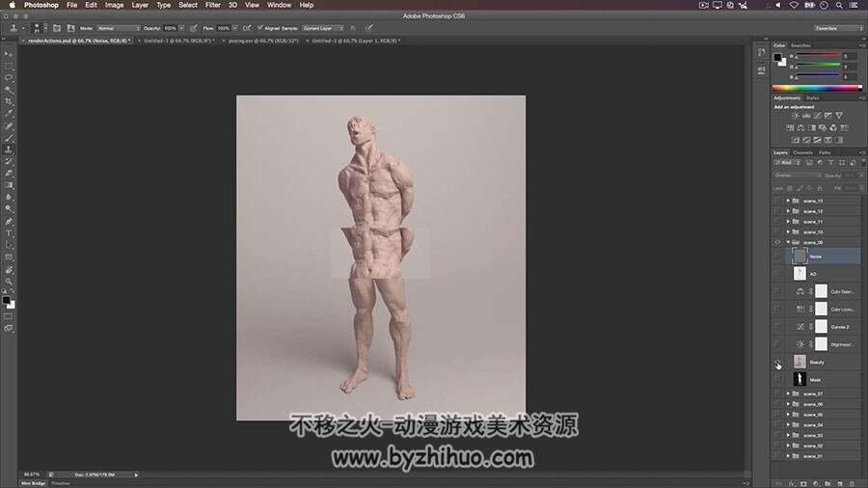Toggle visibility of scene_07 group
The height and width of the screenshot is (488, 868).
[777, 393]
